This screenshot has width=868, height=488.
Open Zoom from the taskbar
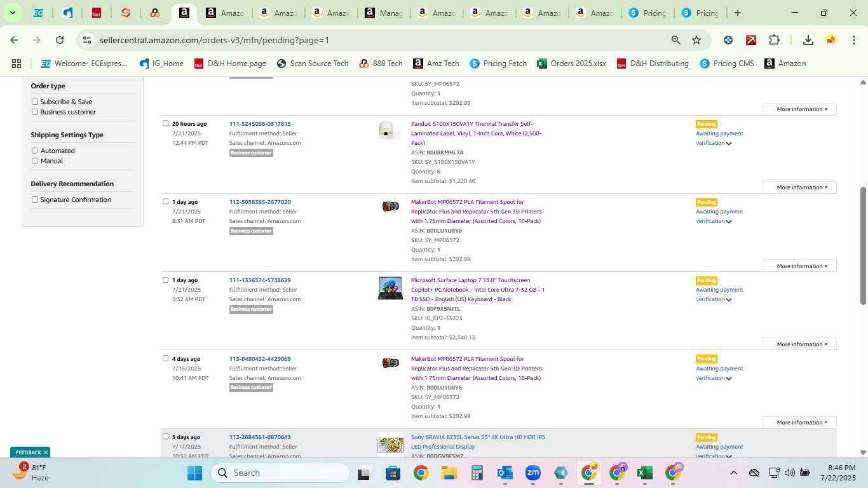(x=533, y=473)
